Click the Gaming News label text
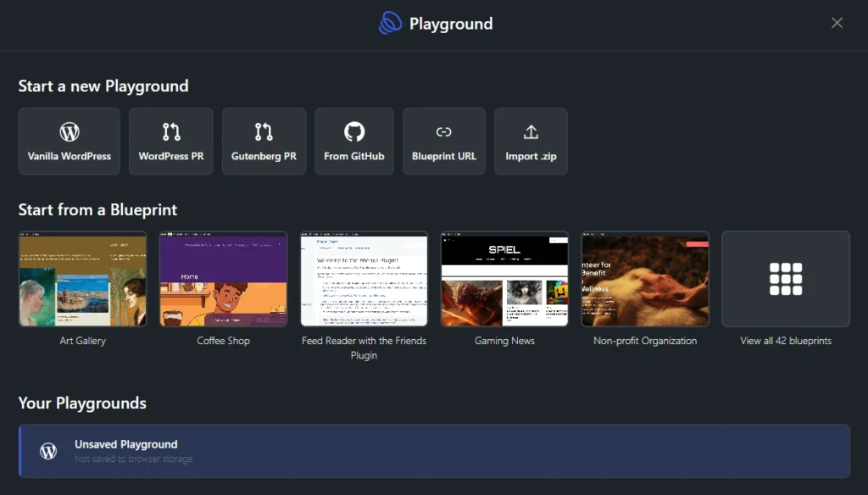Image resolution: width=868 pixels, height=495 pixels. point(504,341)
